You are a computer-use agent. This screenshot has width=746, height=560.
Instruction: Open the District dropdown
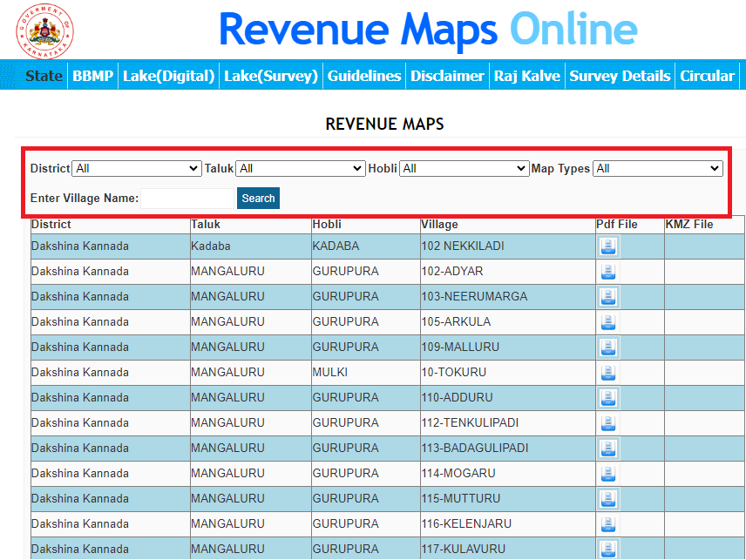(136, 168)
